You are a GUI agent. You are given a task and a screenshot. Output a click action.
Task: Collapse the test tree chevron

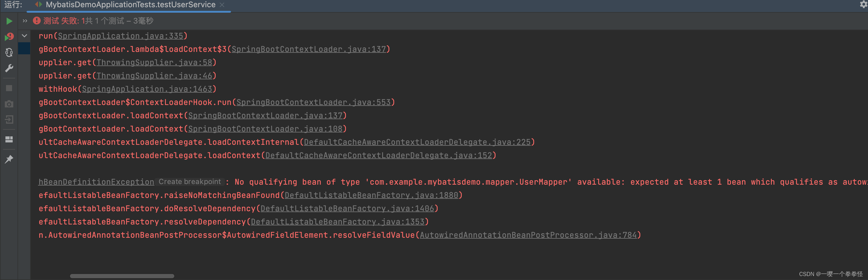click(24, 36)
